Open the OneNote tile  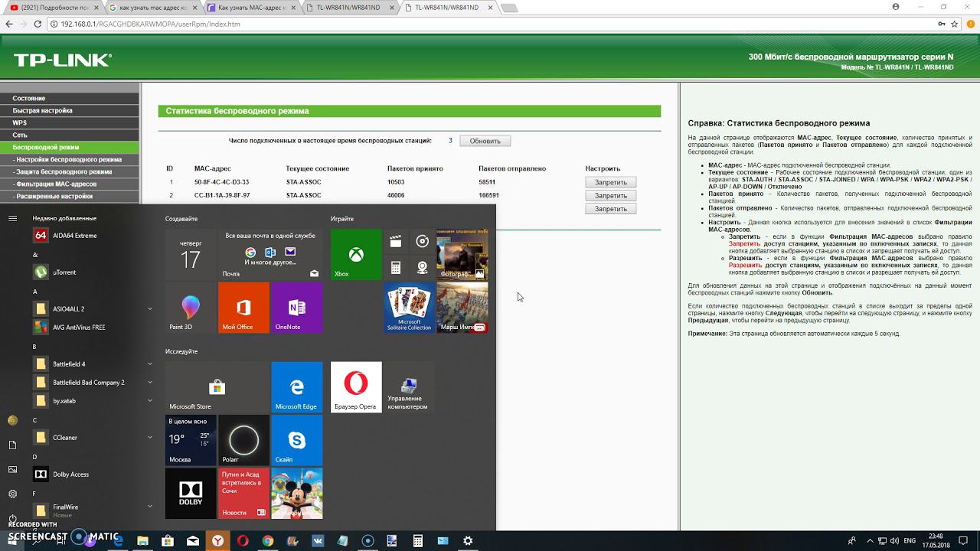pos(296,308)
